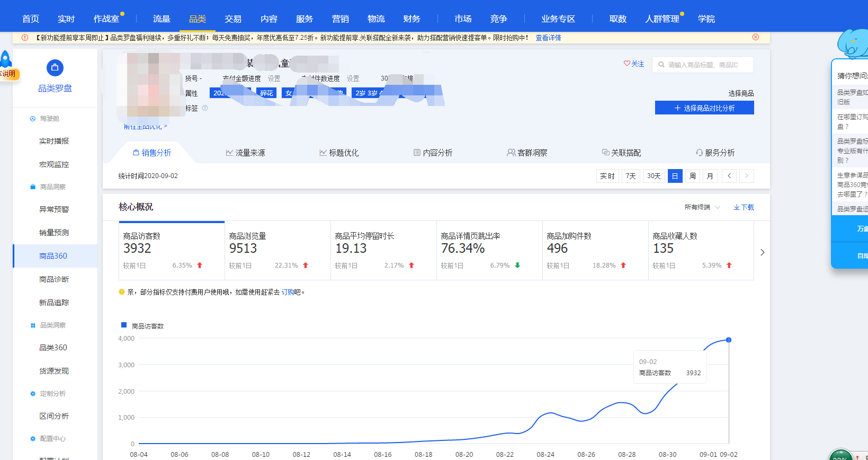Open 区间分析 in the sidebar
Screen dimensions: 868x460
point(54,416)
